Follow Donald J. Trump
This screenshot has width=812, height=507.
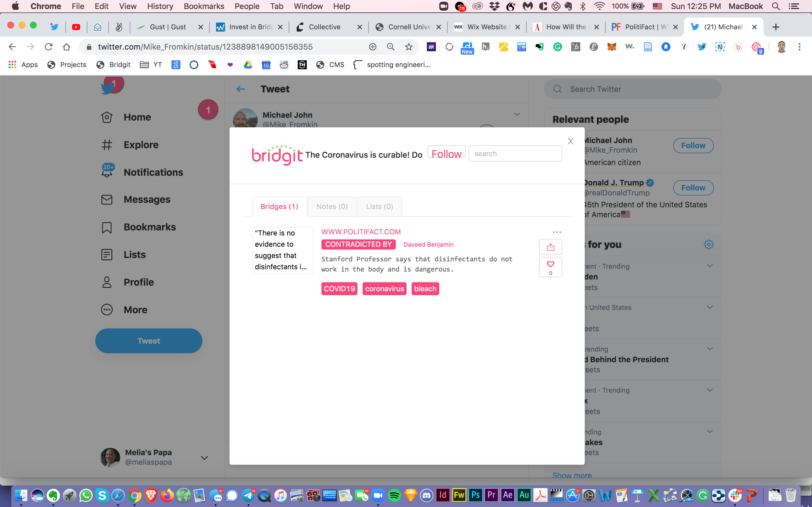point(693,188)
